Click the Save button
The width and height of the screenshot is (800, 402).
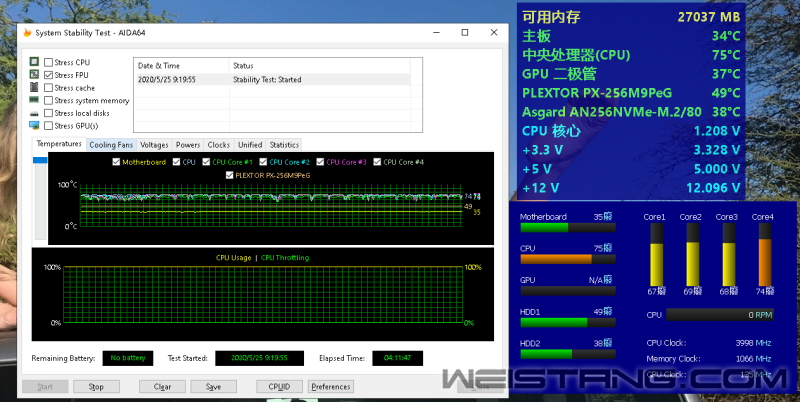coord(213,386)
